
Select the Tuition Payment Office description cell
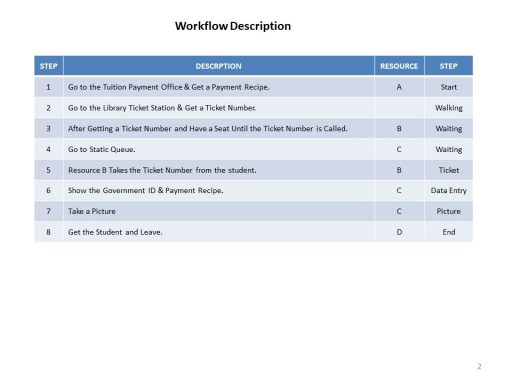219,87
